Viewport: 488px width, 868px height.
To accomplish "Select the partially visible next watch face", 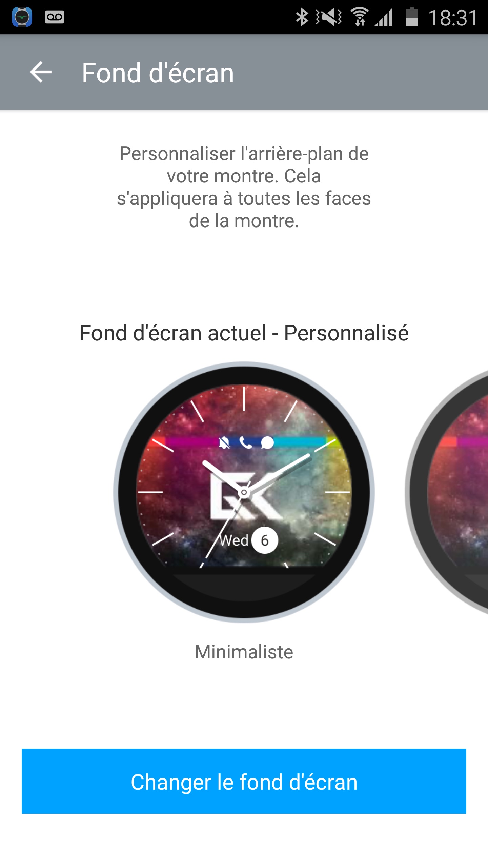I will [x=447, y=492].
